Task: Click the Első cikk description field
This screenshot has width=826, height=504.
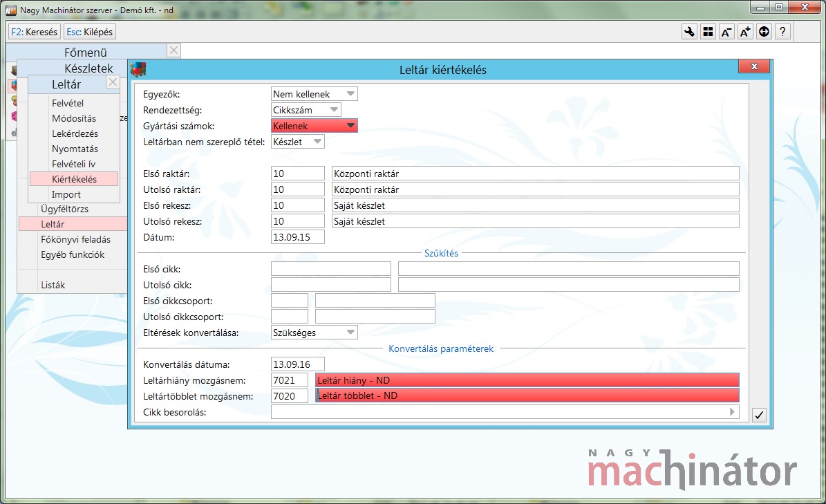Action: coord(568,269)
